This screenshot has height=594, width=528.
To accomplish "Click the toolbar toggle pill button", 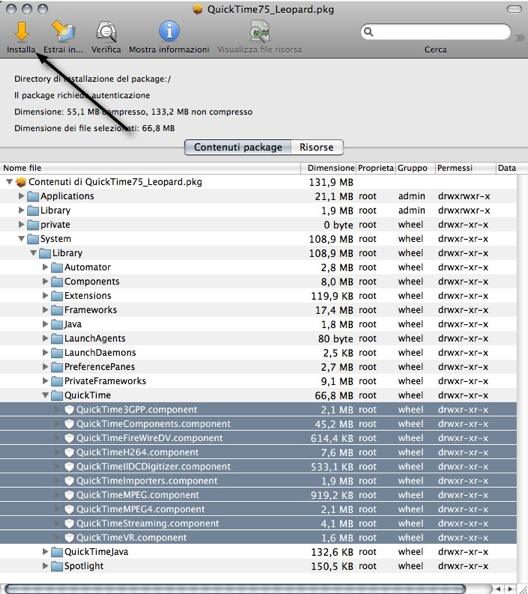I will click(x=514, y=9).
